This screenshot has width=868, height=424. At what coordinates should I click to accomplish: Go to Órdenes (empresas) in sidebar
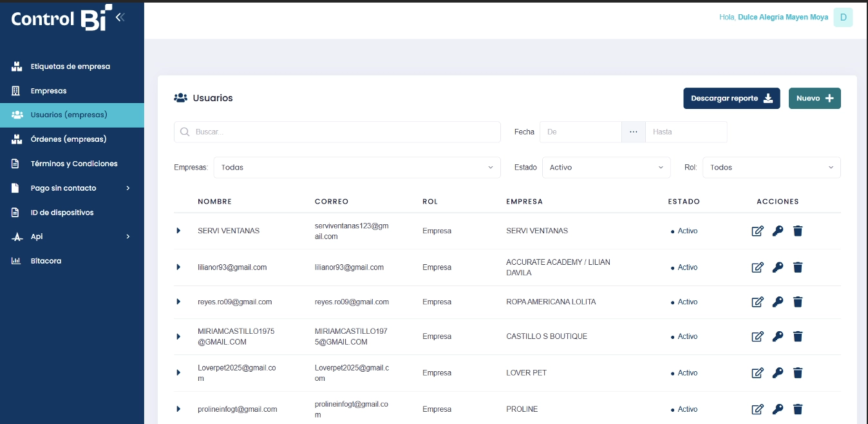(68, 139)
